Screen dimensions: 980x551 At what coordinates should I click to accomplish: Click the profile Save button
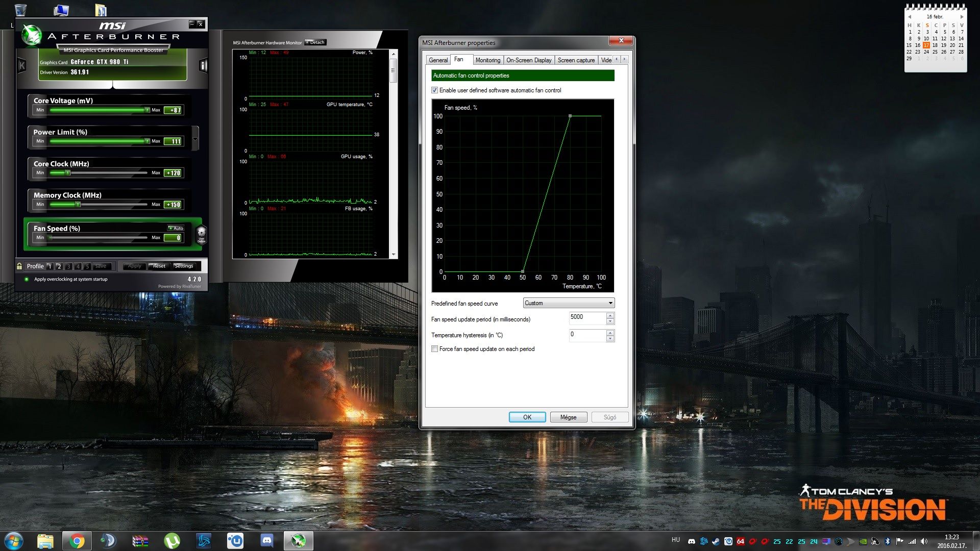[101, 266]
